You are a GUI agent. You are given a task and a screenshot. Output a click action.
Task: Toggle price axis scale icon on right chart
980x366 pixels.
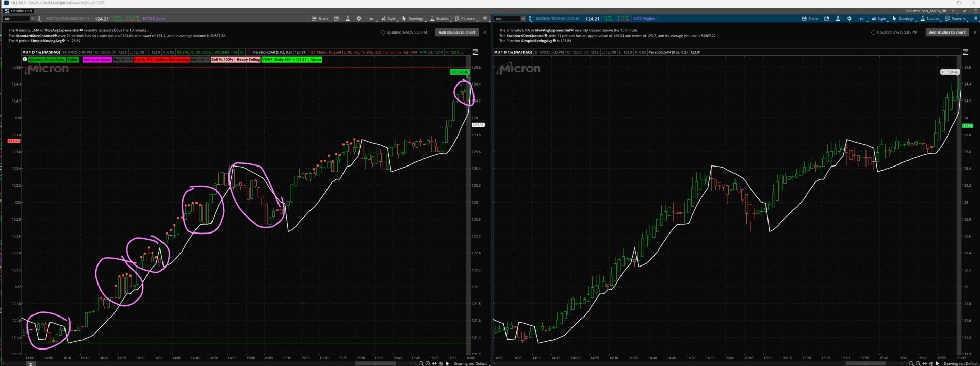pos(966,52)
